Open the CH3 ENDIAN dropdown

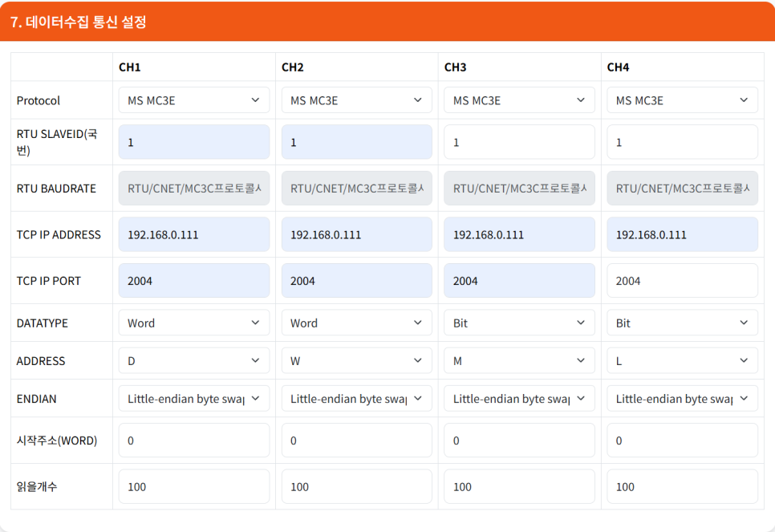[x=519, y=398]
